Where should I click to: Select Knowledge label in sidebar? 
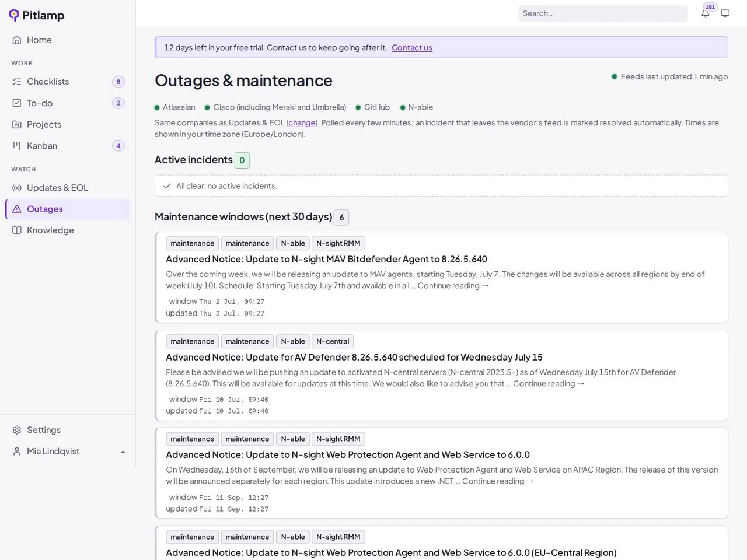click(50, 230)
